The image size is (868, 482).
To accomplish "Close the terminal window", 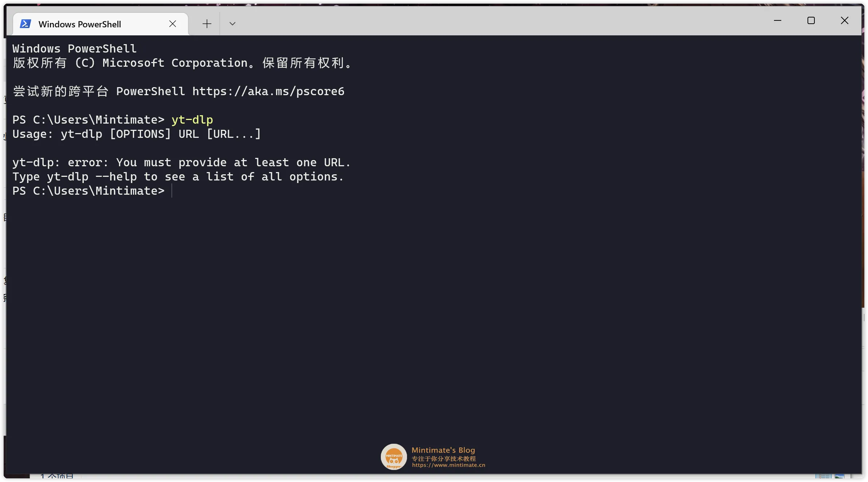I will click(x=845, y=21).
